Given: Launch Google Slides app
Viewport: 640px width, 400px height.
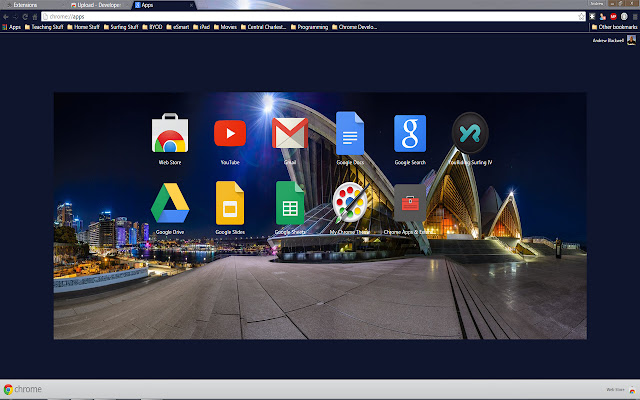Looking at the screenshot, I should pos(230,204).
